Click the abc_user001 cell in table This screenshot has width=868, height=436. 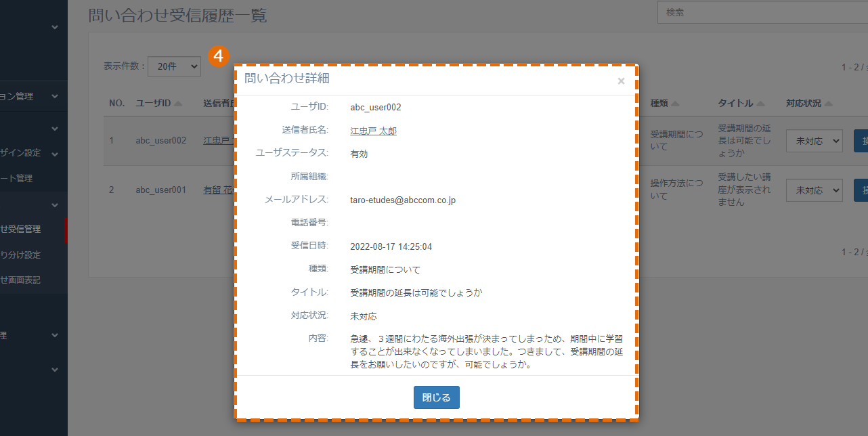point(160,190)
